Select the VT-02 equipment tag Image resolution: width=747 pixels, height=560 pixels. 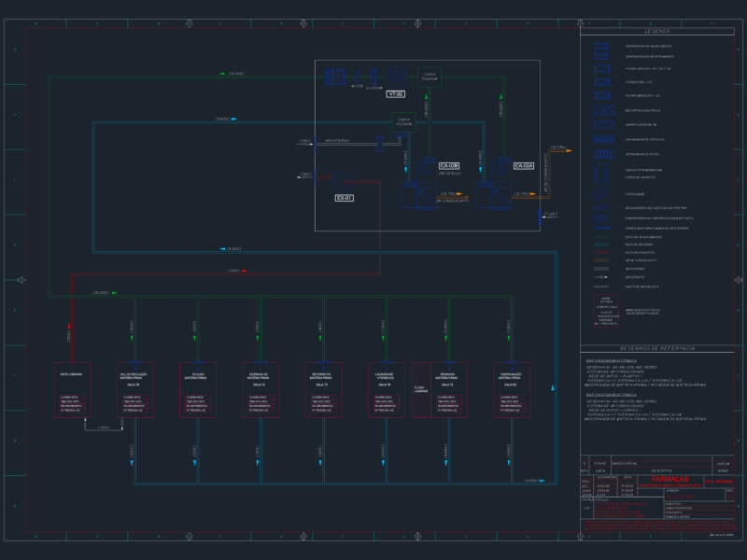point(395,94)
